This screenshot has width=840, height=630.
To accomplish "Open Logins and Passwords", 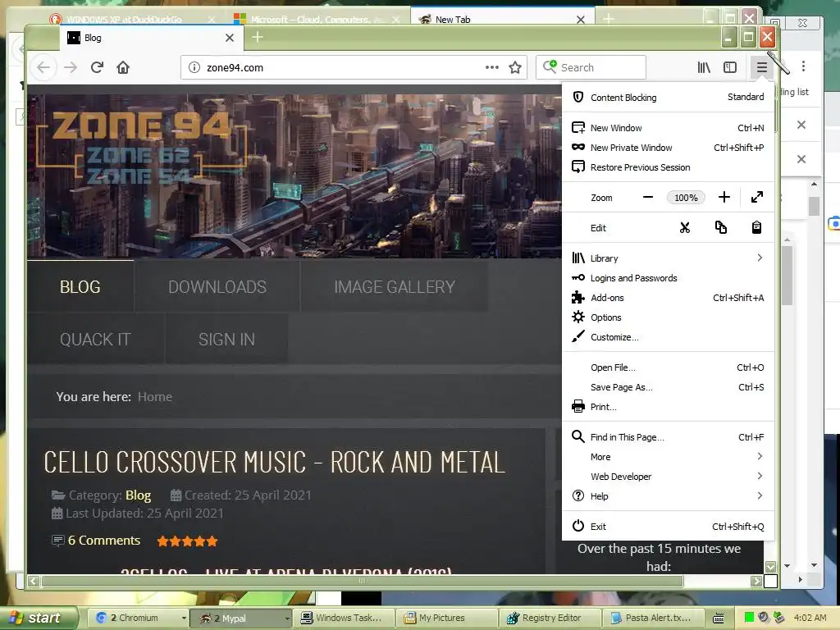I will coord(668,278).
